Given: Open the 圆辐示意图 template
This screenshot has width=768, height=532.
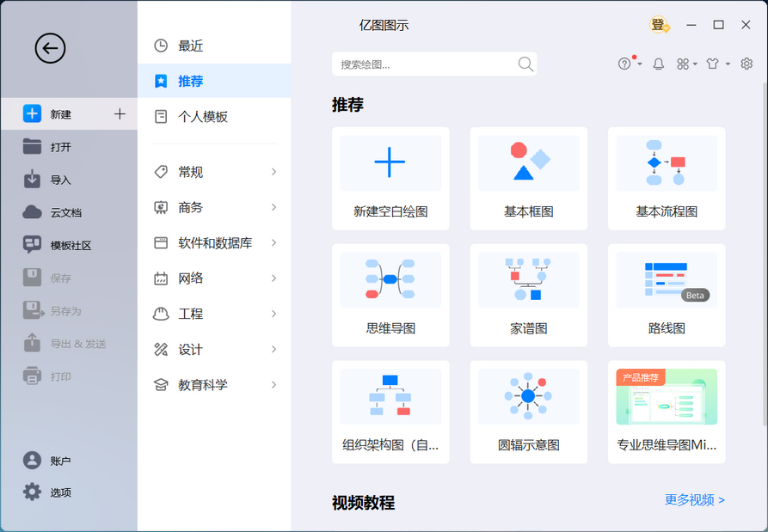Looking at the screenshot, I should pos(529,412).
